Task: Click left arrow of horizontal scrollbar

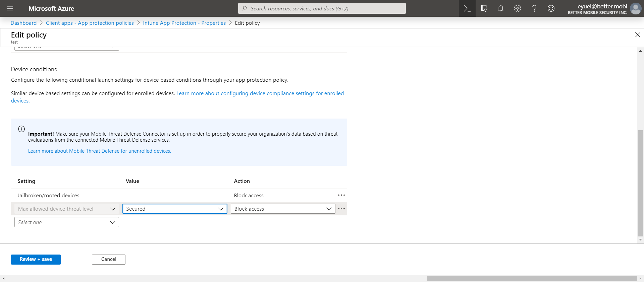Action: (x=3, y=278)
